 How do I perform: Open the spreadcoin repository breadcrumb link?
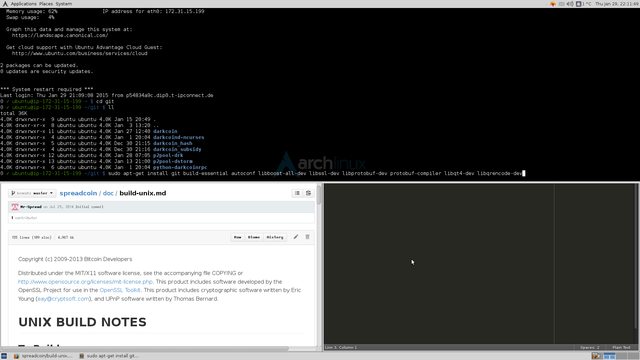coord(78,193)
